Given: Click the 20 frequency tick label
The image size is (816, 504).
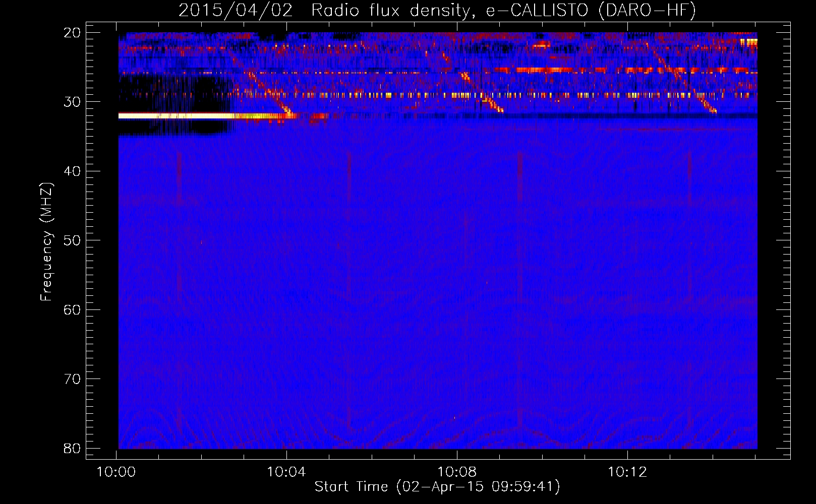Looking at the screenshot, I should tap(72, 33).
